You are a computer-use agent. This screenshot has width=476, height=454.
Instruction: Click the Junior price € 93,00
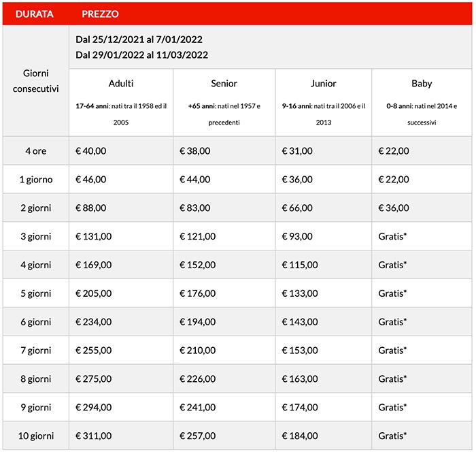297,237
